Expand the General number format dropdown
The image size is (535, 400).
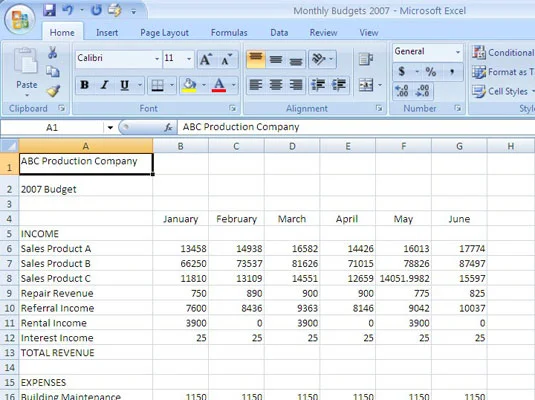pyautogui.click(x=458, y=52)
